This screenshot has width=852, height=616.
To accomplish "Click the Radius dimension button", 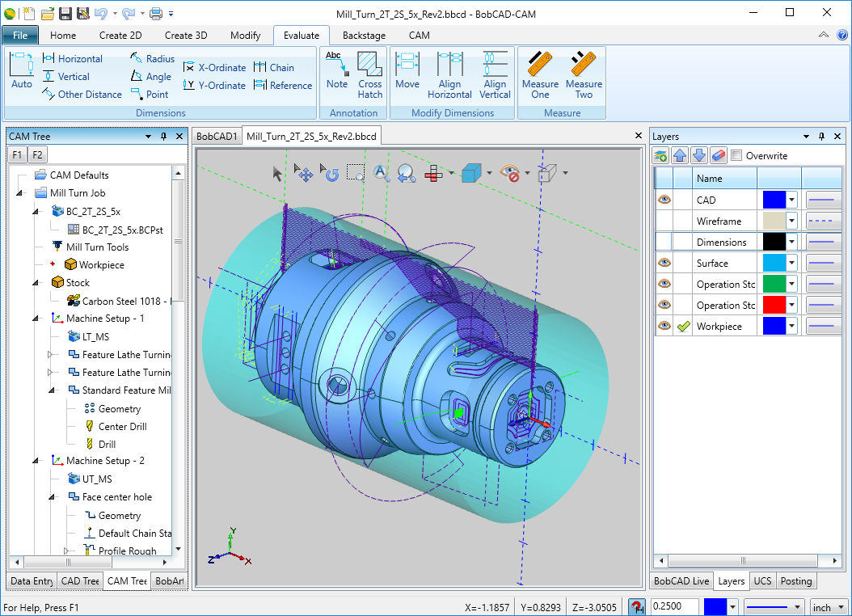I will [x=152, y=59].
